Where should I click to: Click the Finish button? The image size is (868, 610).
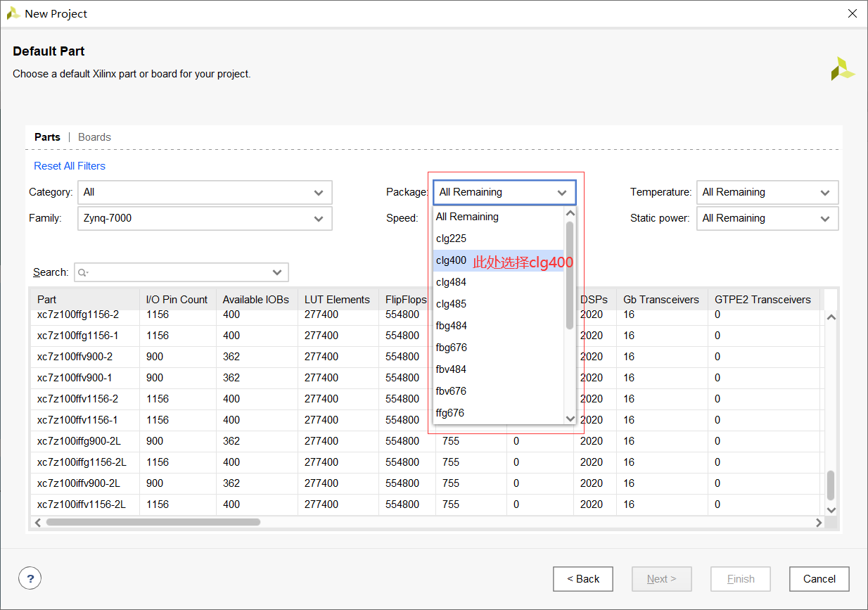741,579
